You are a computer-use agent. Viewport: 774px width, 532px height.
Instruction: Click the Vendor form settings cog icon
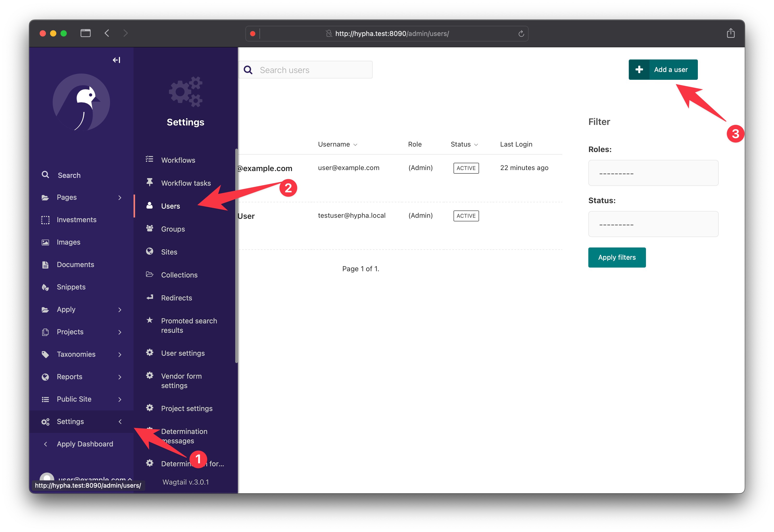(149, 375)
